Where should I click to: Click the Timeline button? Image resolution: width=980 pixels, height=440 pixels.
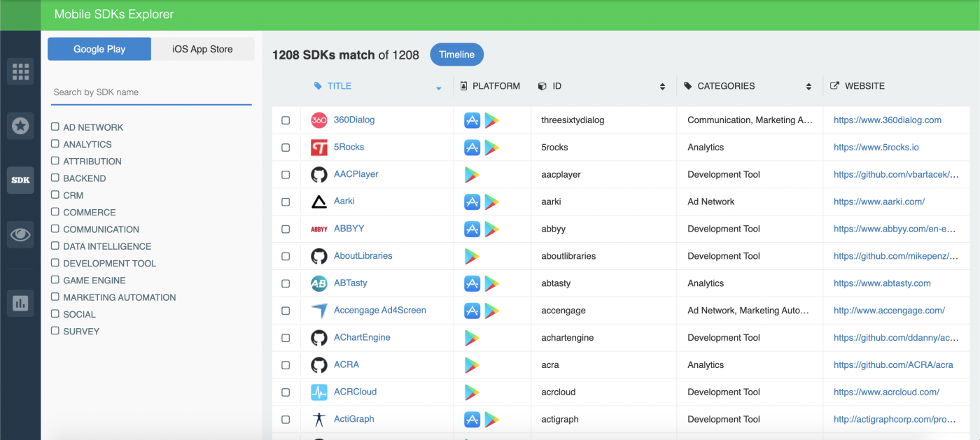(x=456, y=54)
